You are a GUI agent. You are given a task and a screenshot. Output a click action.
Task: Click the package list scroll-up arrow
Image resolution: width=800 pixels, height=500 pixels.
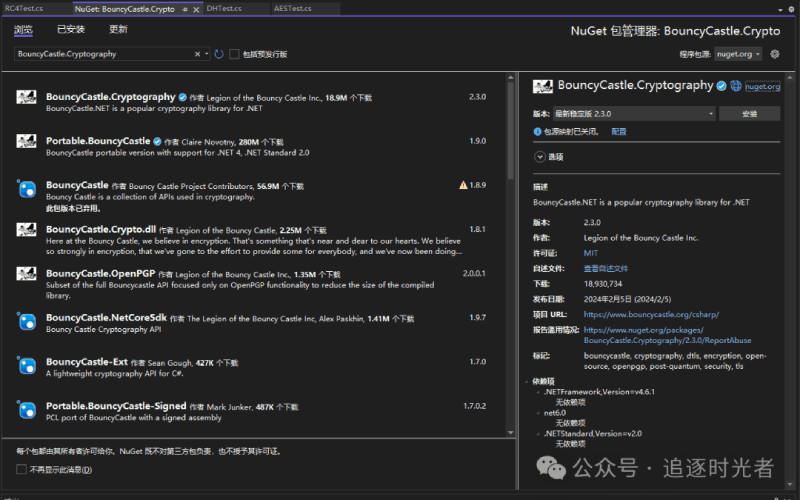click(511, 78)
